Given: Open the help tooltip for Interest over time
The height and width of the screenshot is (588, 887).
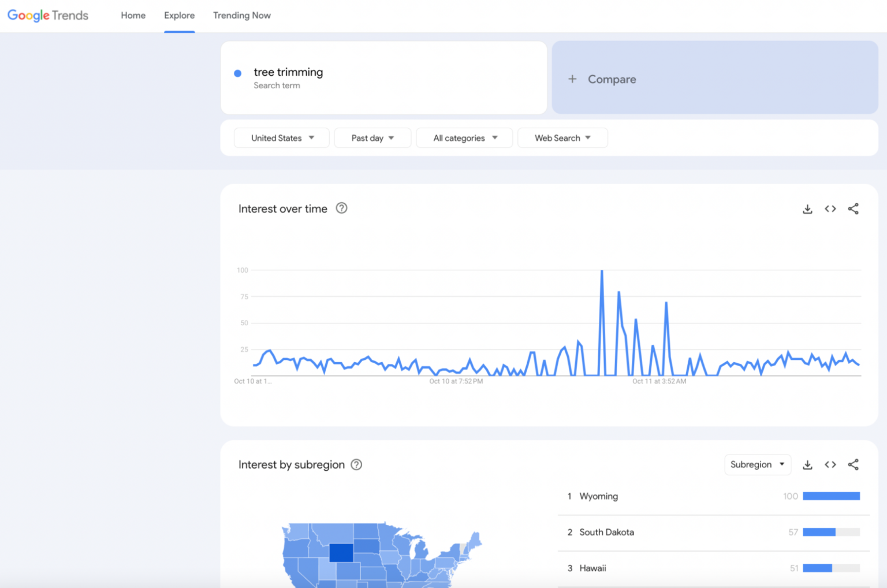Looking at the screenshot, I should tap(341, 208).
